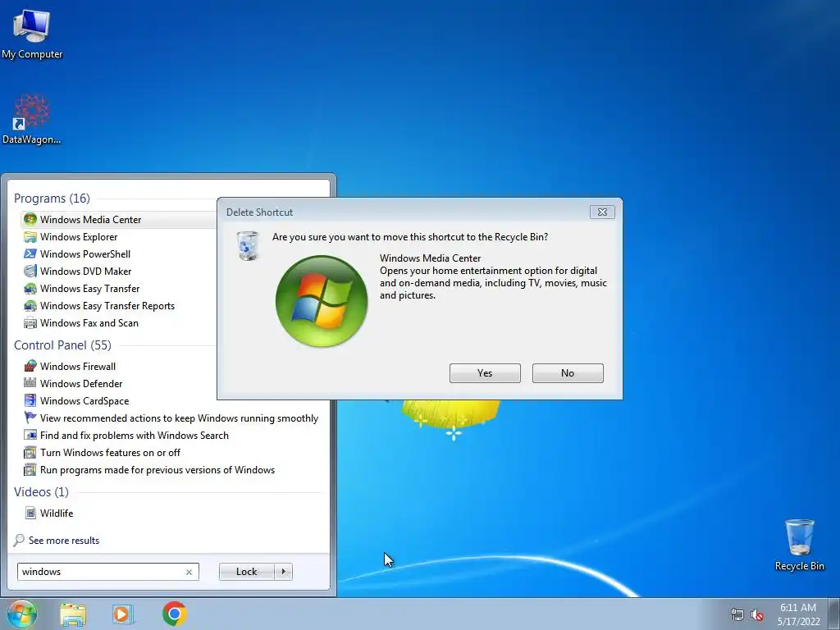Click the Wildlife video file icon
The height and width of the screenshot is (630, 840).
coord(30,513)
